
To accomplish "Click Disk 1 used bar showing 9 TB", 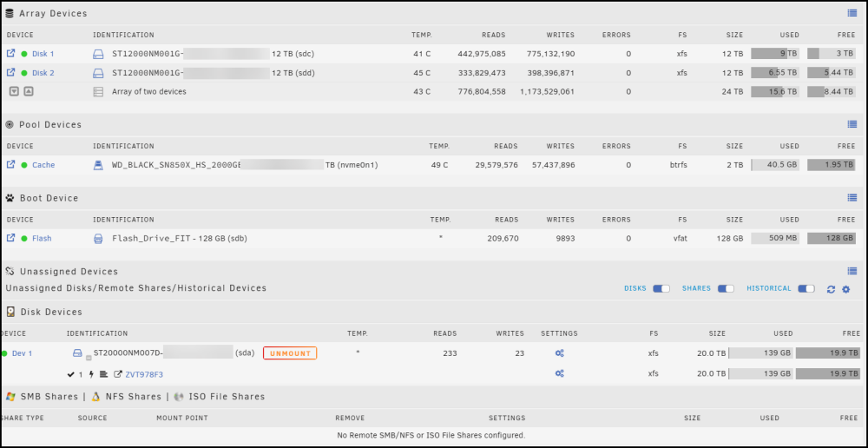I will pos(775,54).
